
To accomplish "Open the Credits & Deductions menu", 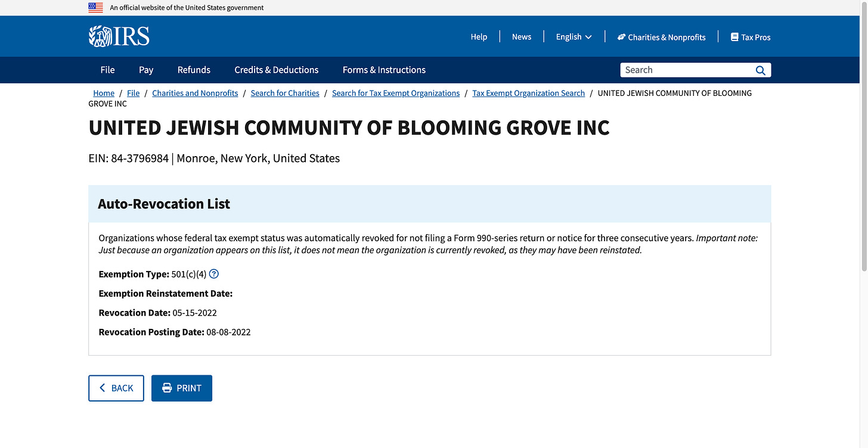I will [277, 70].
